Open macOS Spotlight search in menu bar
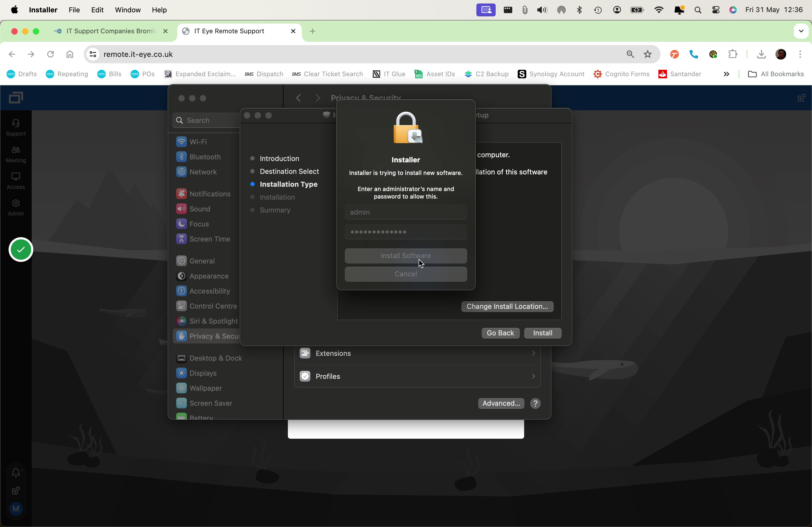This screenshot has width=812, height=527. coord(698,10)
